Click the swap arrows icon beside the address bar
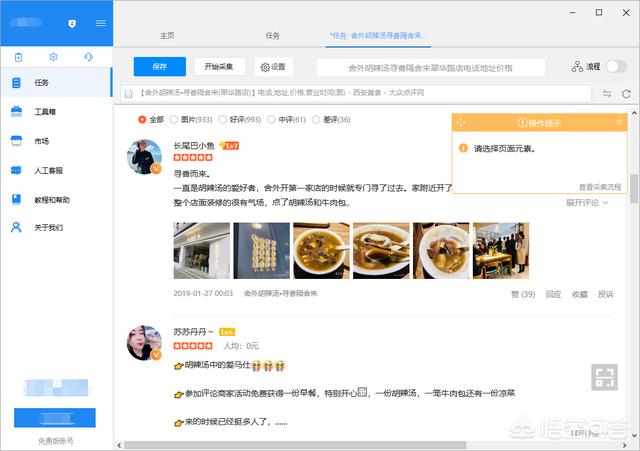640x451 pixels. click(x=606, y=93)
